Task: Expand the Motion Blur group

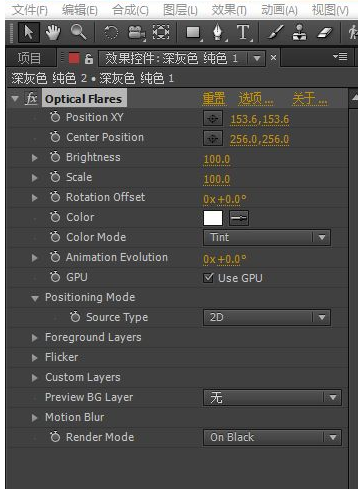Action: (x=34, y=418)
